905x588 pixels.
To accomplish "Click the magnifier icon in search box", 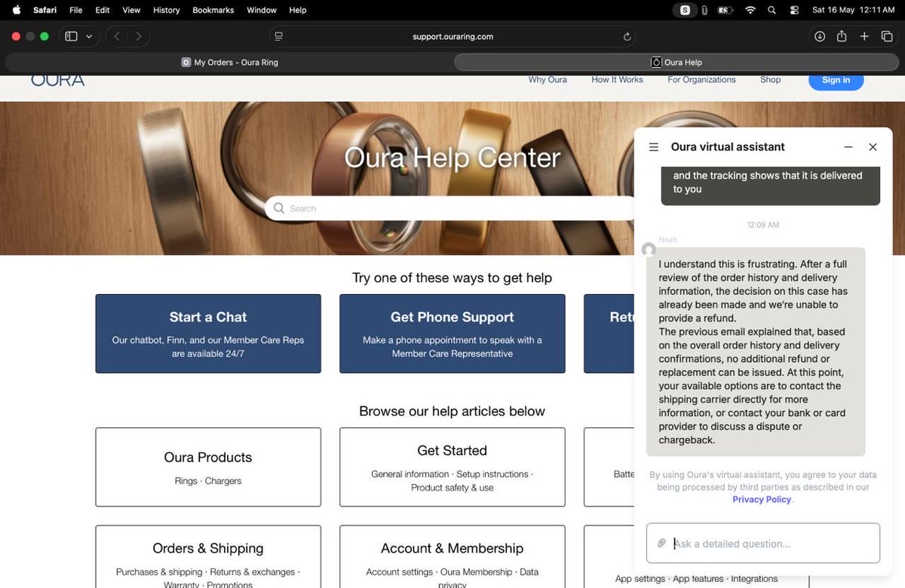I will (x=279, y=208).
